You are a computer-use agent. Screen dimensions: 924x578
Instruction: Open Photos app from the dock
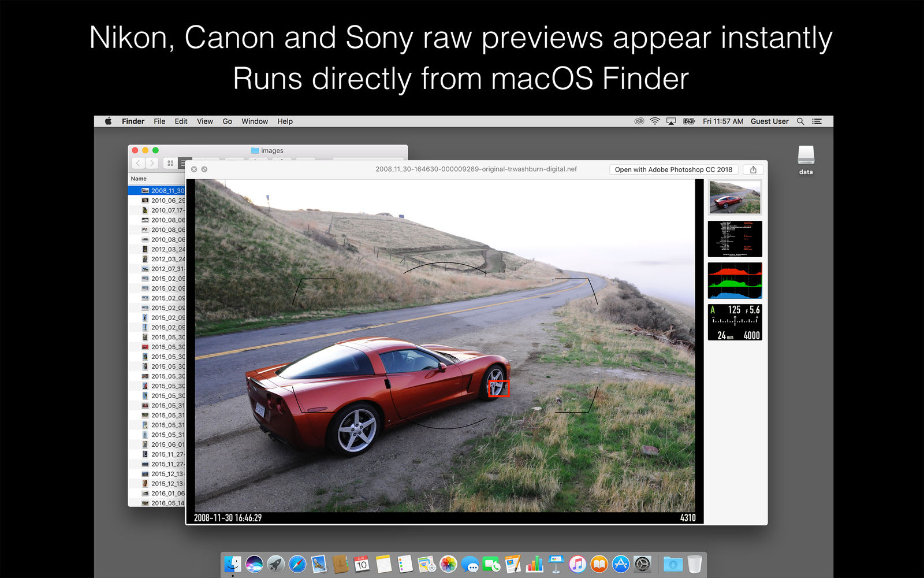[448, 564]
